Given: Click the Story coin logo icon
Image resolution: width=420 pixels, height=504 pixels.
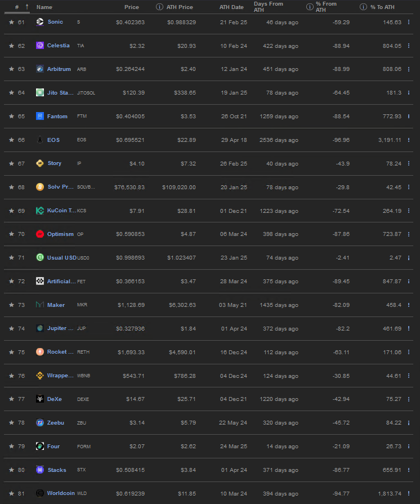Looking at the screenshot, I should (40, 163).
